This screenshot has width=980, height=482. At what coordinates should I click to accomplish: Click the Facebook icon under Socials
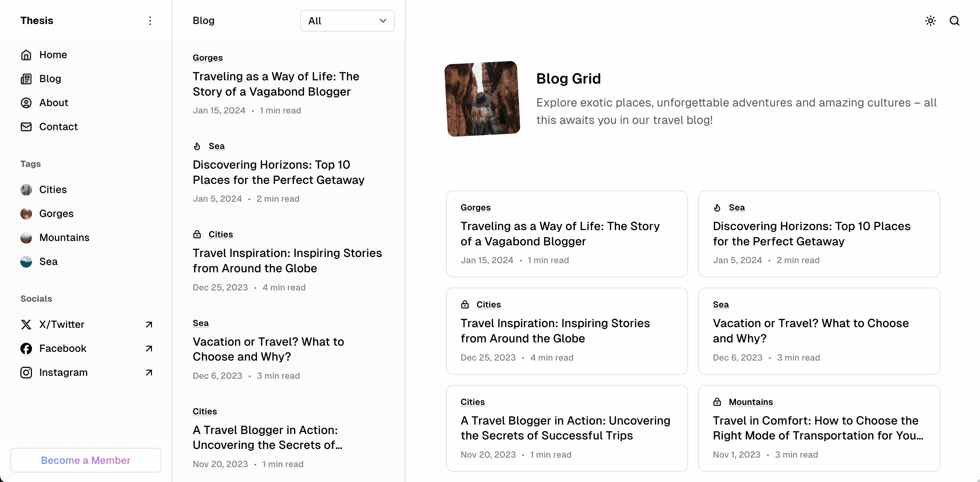click(x=26, y=348)
